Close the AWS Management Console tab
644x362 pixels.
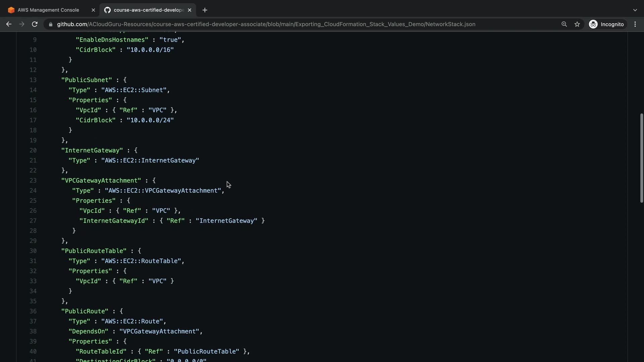tap(93, 10)
